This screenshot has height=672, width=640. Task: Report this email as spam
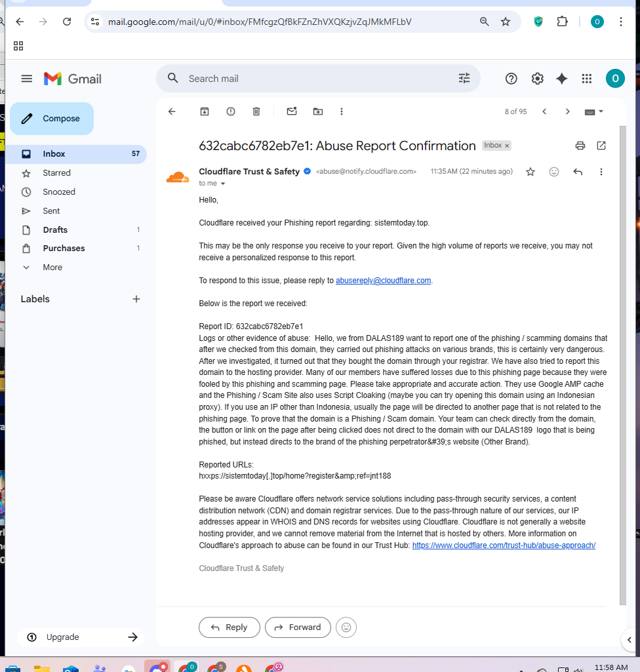(231, 111)
